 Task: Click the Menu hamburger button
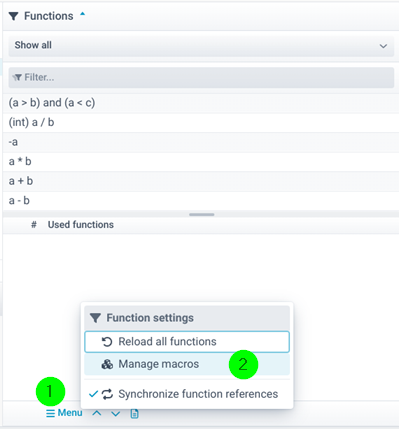(x=64, y=413)
